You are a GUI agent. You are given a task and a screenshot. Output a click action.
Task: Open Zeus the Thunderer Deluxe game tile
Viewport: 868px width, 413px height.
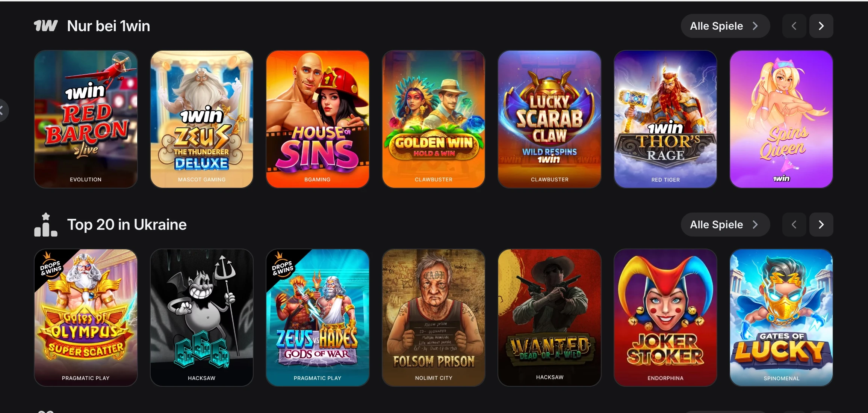coord(202,119)
